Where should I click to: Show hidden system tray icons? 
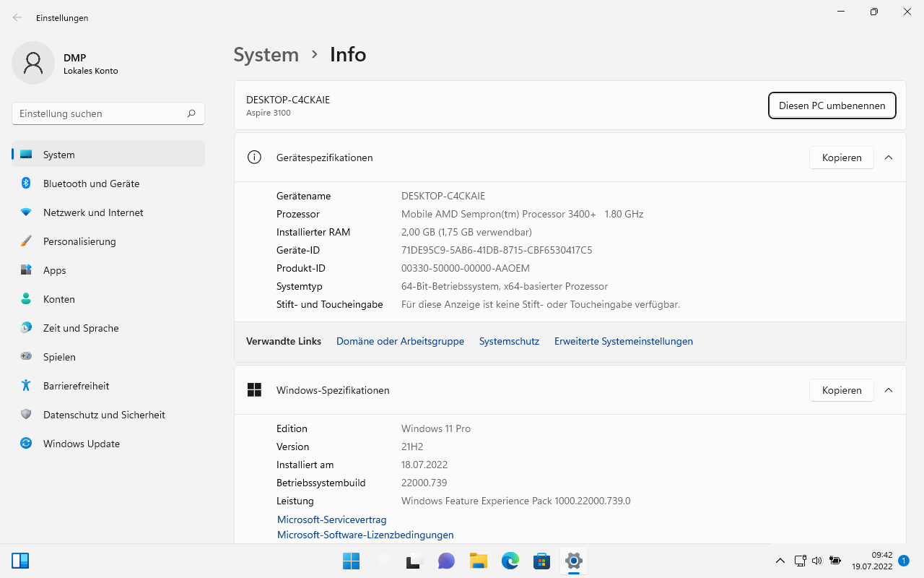[x=780, y=561]
